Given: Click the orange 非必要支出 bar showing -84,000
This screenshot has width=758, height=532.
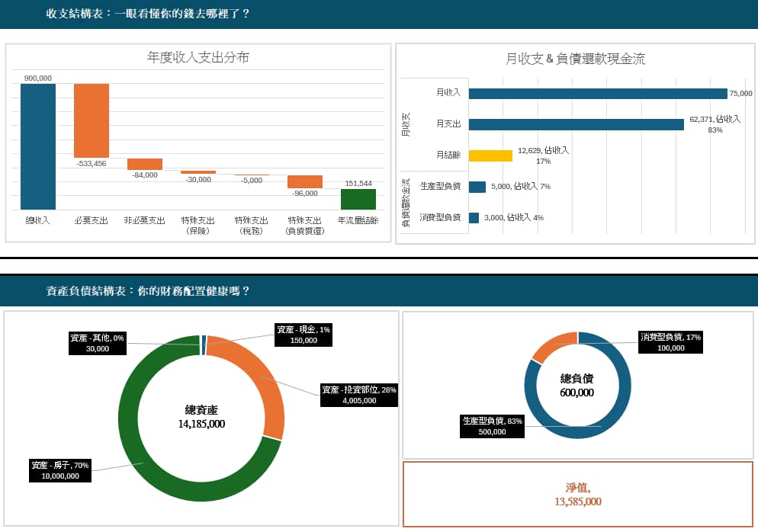Looking at the screenshot, I should (144, 164).
